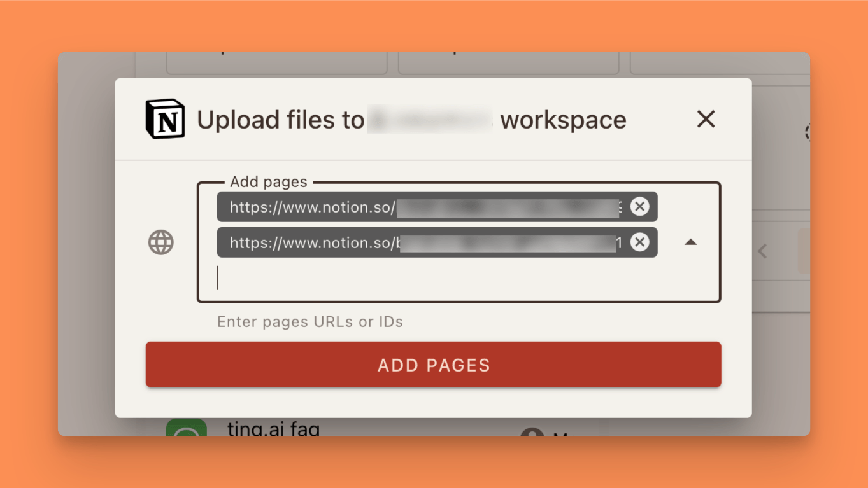The image size is (868, 488).
Task: Click the Enter pages URLs or IDs hint text
Action: point(310,321)
